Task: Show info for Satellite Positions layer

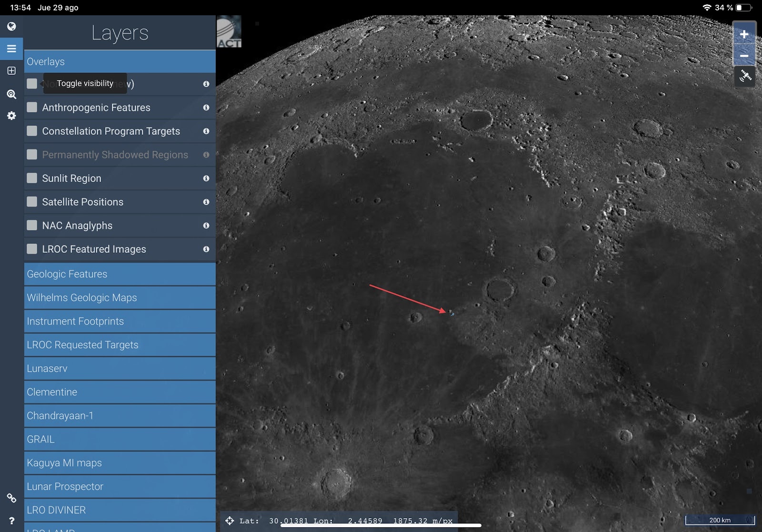Action: coord(206,202)
